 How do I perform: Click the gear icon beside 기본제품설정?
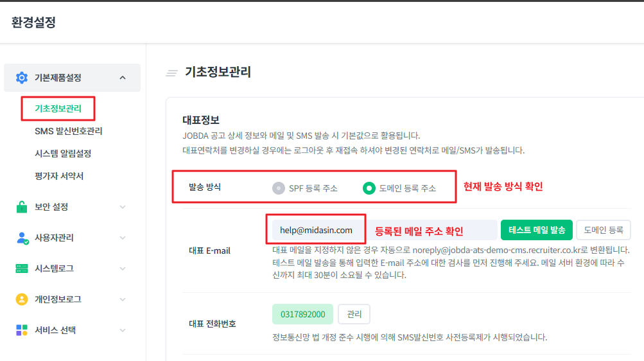pos(22,78)
